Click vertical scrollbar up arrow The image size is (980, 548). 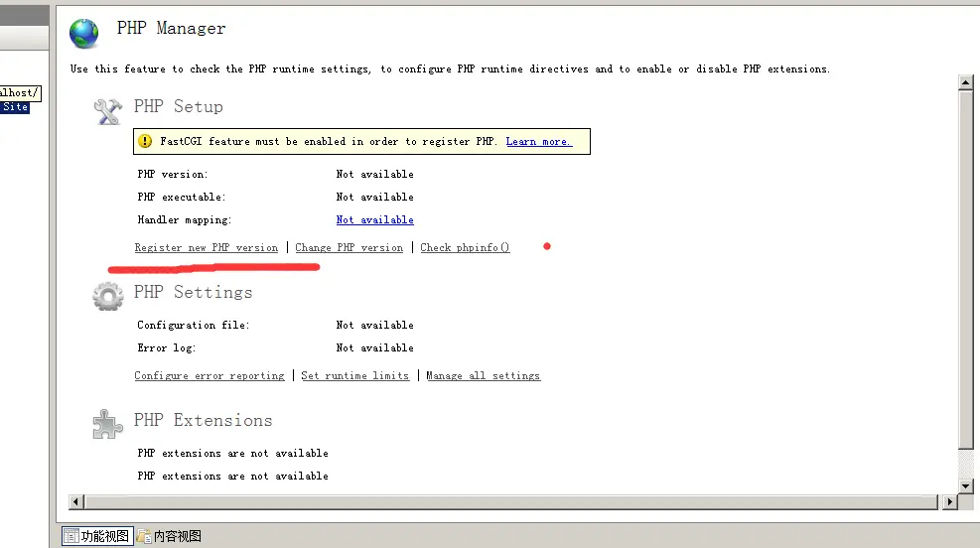click(966, 82)
